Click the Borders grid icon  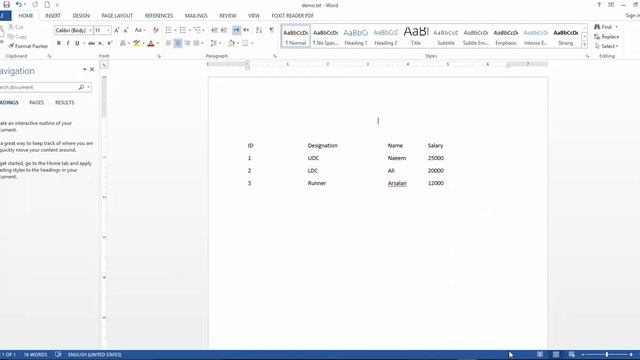245,43
